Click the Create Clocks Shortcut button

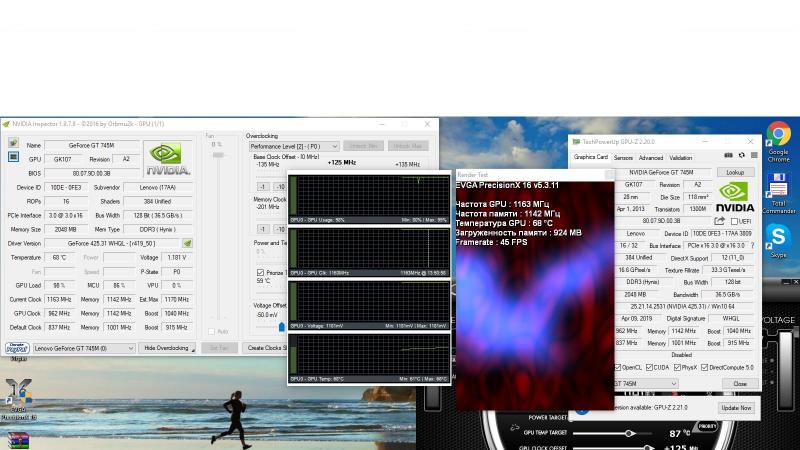pos(265,348)
